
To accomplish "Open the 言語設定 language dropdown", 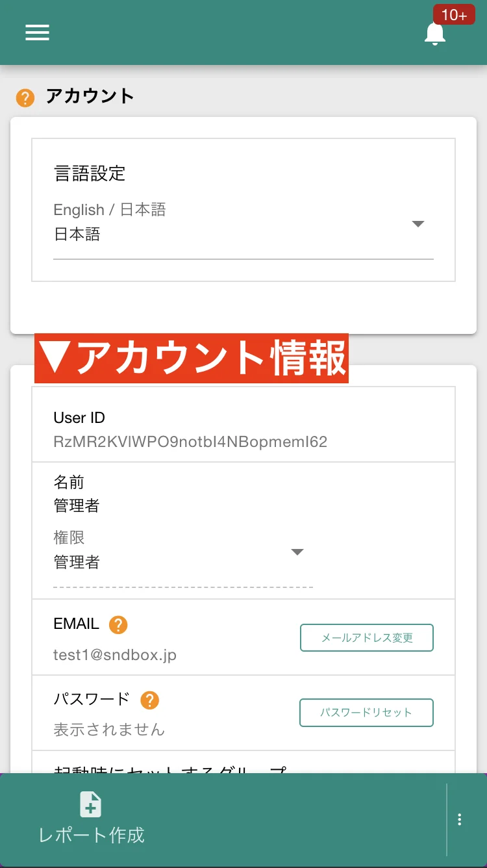I will (x=243, y=230).
